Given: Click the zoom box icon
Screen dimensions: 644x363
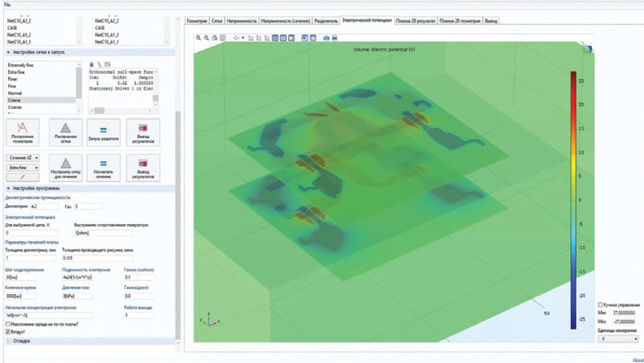Looking at the screenshot, I should point(215,37).
